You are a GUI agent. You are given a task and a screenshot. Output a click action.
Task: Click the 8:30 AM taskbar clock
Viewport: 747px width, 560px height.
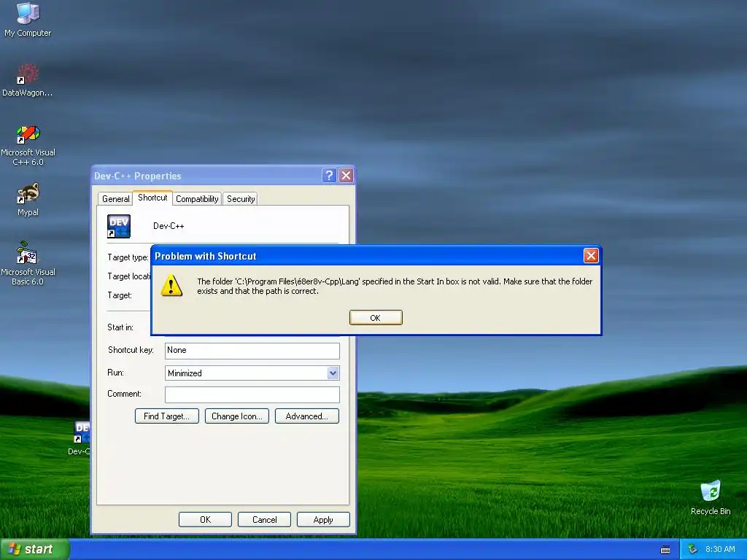pos(720,549)
